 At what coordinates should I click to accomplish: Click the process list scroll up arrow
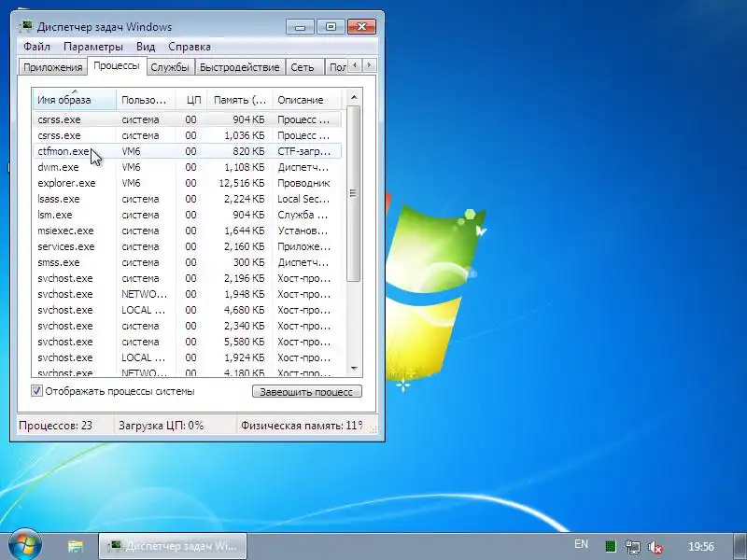(x=354, y=98)
